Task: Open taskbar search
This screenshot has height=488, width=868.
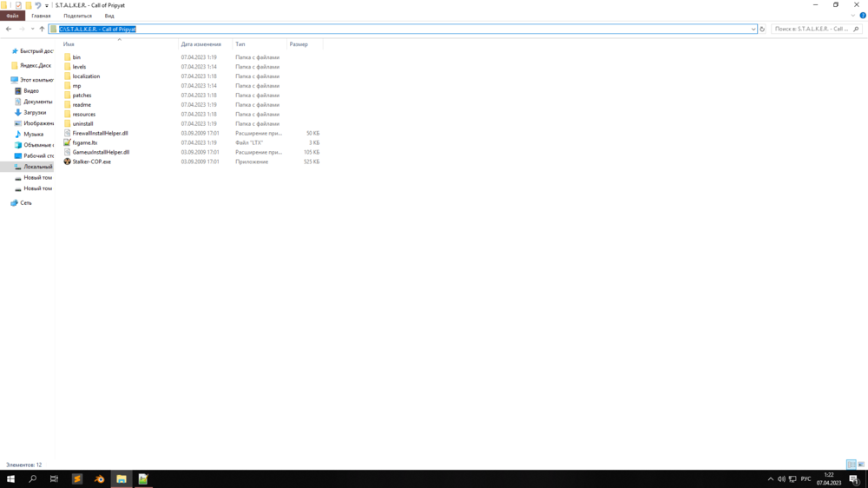Action: (33, 479)
